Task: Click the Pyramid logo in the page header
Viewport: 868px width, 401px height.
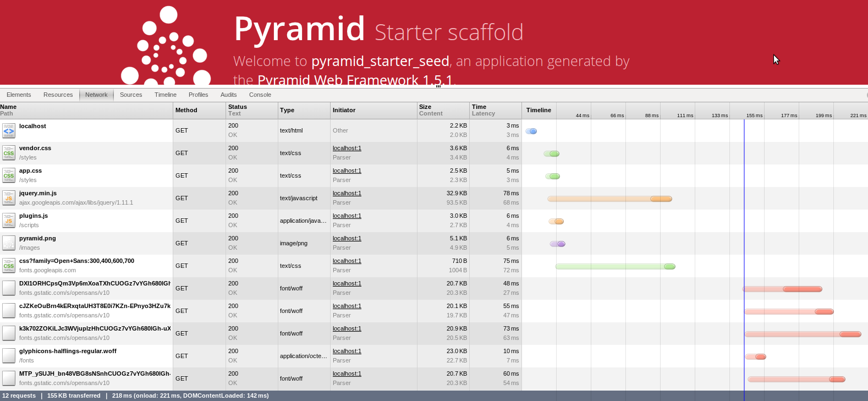Action: click(x=166, y=46)
